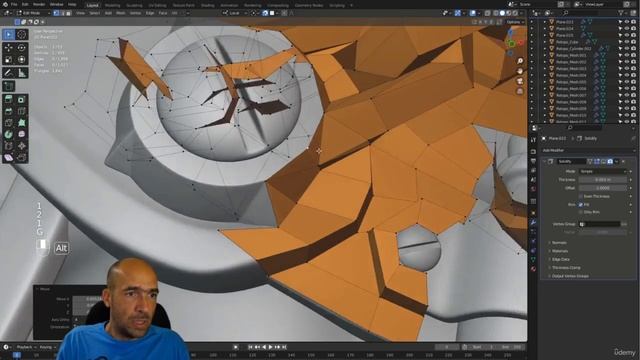Click the Vertex Group input field
This screenshot has height=360, width=640.
point(599,224)
